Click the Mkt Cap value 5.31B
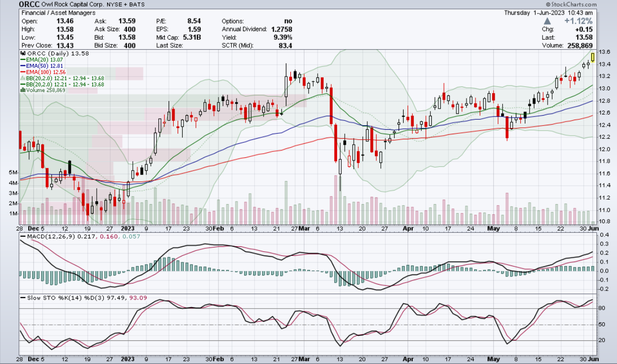Screen dimensions: 617x364 pos(191,37)
